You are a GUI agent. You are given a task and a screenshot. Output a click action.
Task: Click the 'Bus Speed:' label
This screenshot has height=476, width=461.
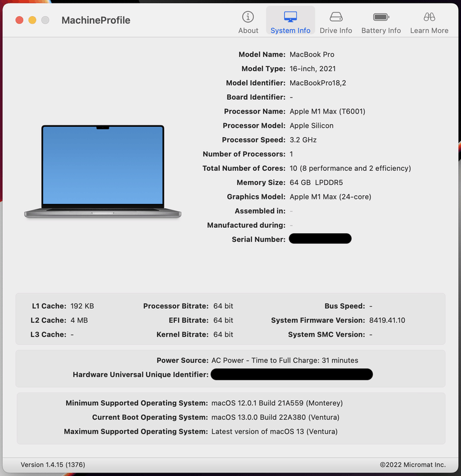[345, 306]
